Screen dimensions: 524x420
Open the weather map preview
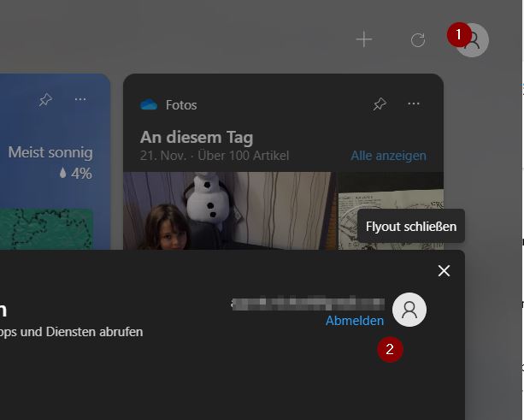coord(46,229)
